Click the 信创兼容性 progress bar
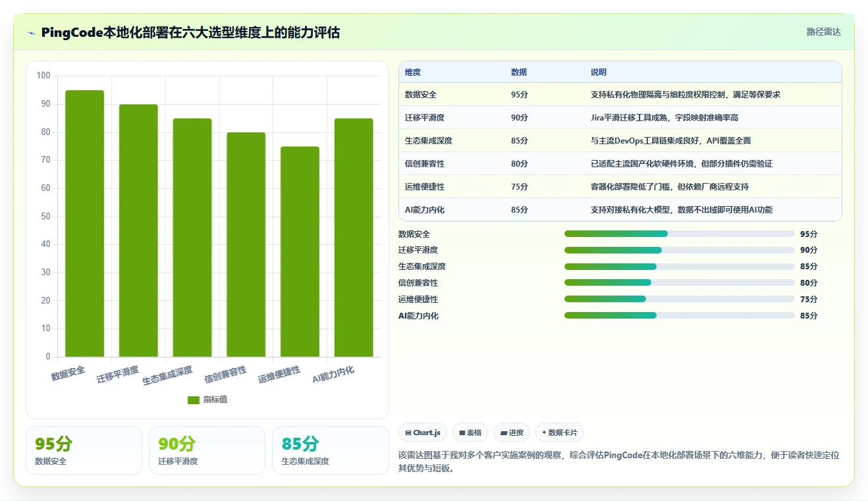The height and width of the screenshot is (501, 868). tap(680, 282)
